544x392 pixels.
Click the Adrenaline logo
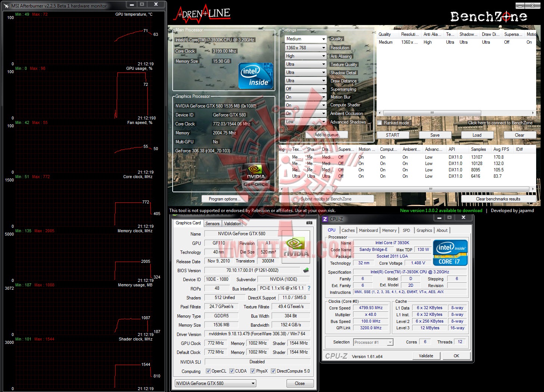[202, 14]
